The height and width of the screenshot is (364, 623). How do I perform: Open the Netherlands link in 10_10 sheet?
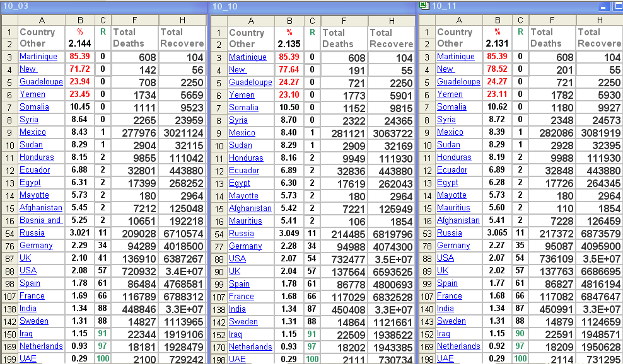tap(250, 347)
